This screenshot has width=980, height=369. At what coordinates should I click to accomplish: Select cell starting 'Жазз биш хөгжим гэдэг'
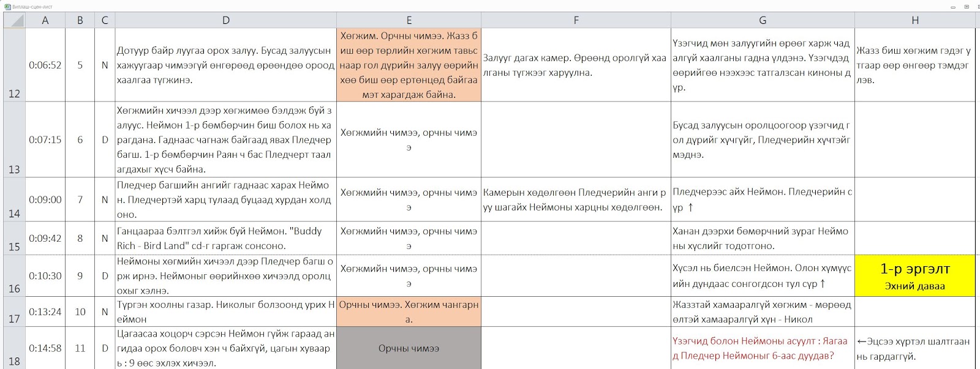(914, 65)
